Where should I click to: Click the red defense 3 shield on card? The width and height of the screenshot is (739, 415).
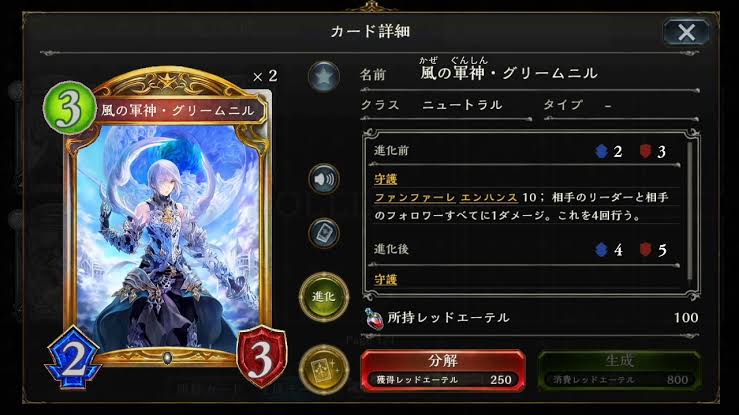tap(262, 359)
